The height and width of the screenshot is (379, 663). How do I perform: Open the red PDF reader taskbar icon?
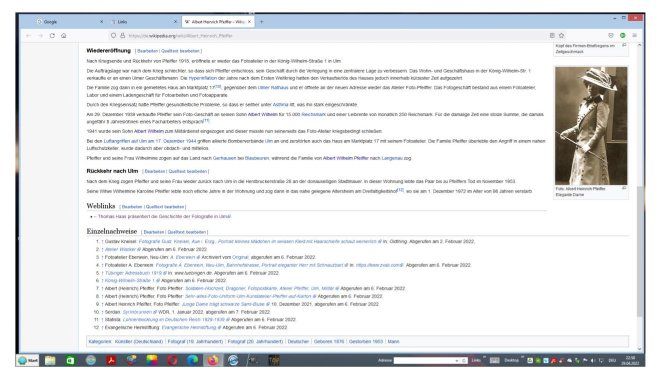(111, 360)
